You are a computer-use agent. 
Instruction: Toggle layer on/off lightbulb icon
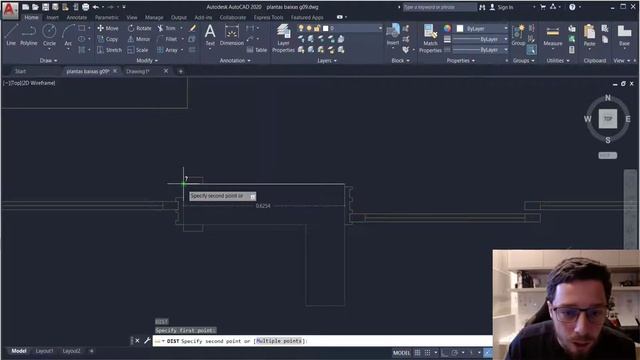(301, 28)
